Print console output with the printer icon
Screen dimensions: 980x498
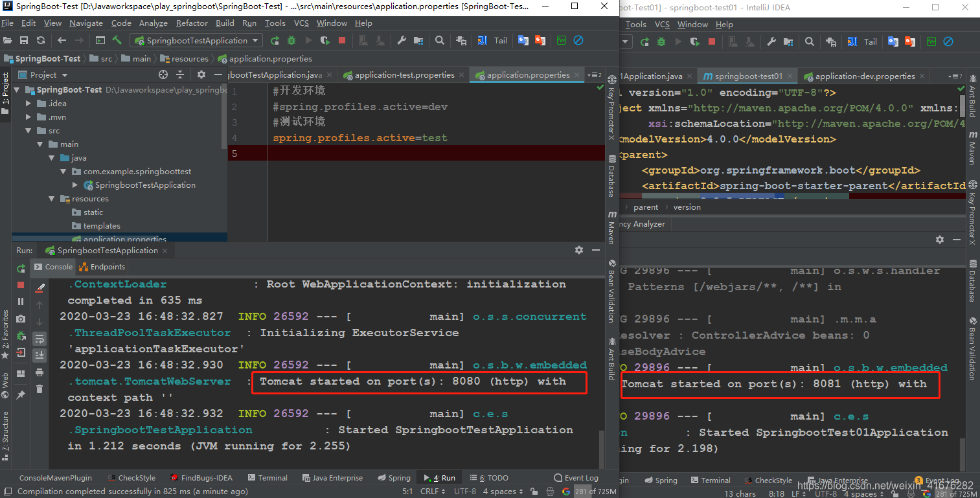click(40, 372)
